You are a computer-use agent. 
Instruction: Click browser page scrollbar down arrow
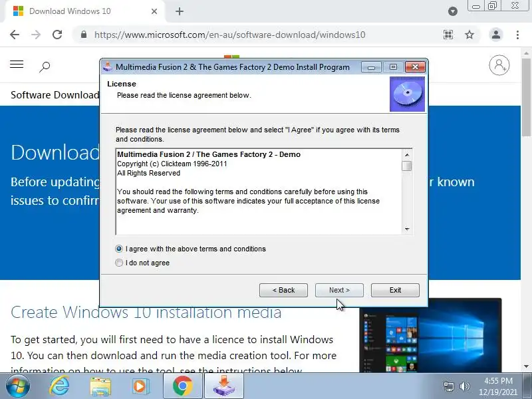pos(526,366)
